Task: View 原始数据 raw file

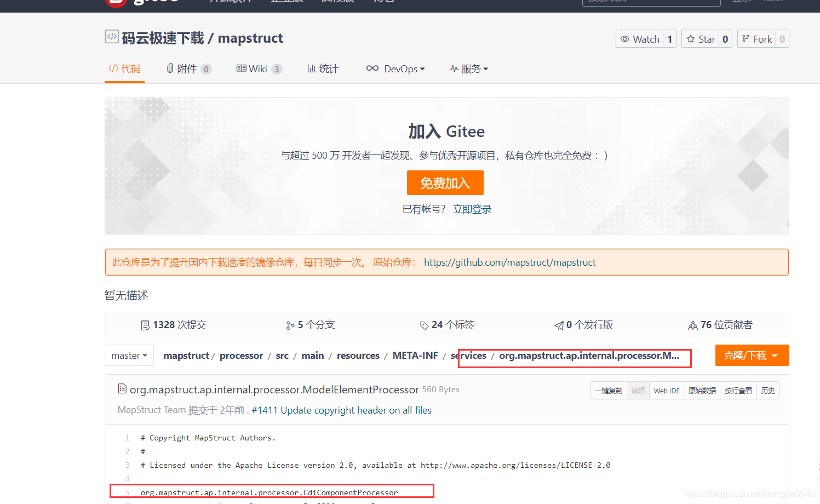Action: click(702, 391)
